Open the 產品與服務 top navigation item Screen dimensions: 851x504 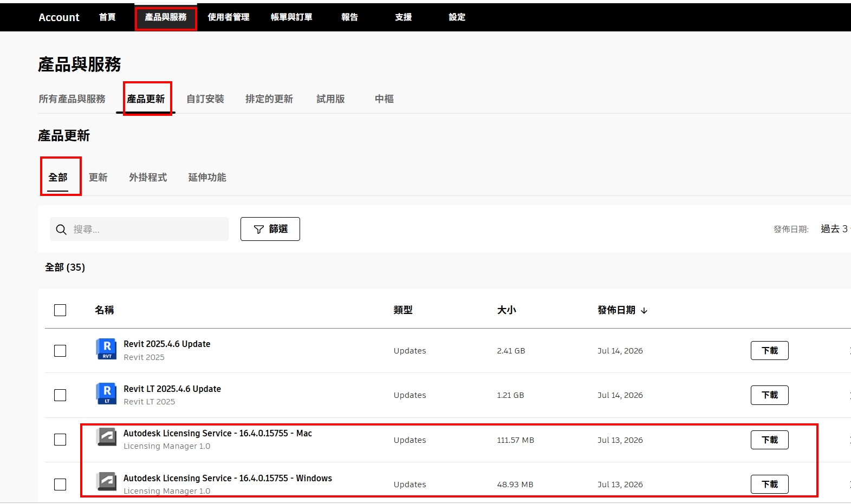(x=166, y=17)
